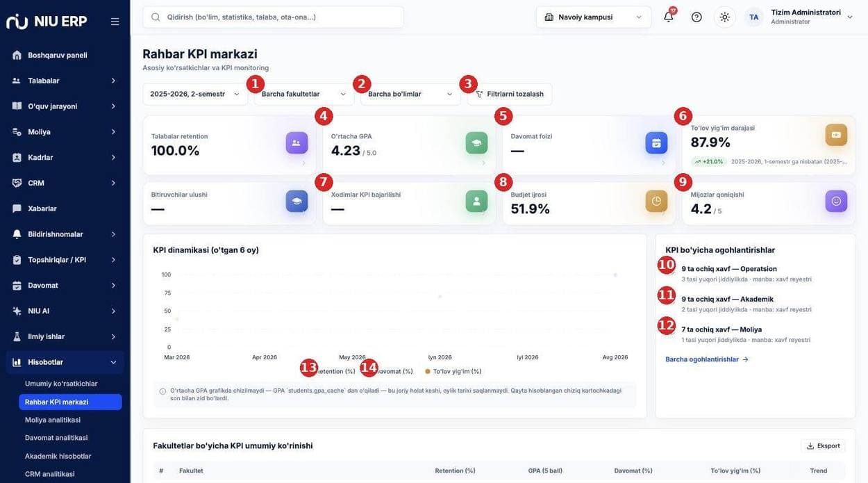Click the To'lov yig'im darajasi card icon
The image size is (868, 483).
tap(836, 135)
